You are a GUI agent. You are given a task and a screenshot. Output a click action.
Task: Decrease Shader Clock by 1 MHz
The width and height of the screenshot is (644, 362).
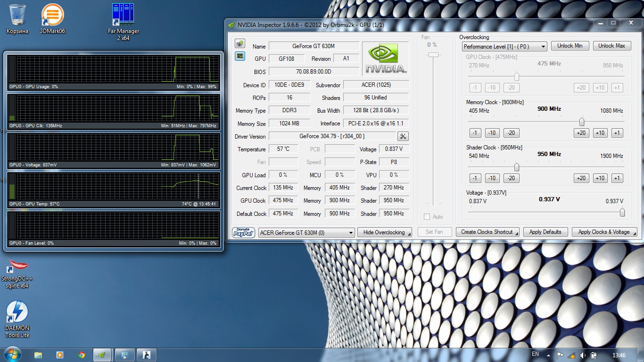(x=476, y=178)
